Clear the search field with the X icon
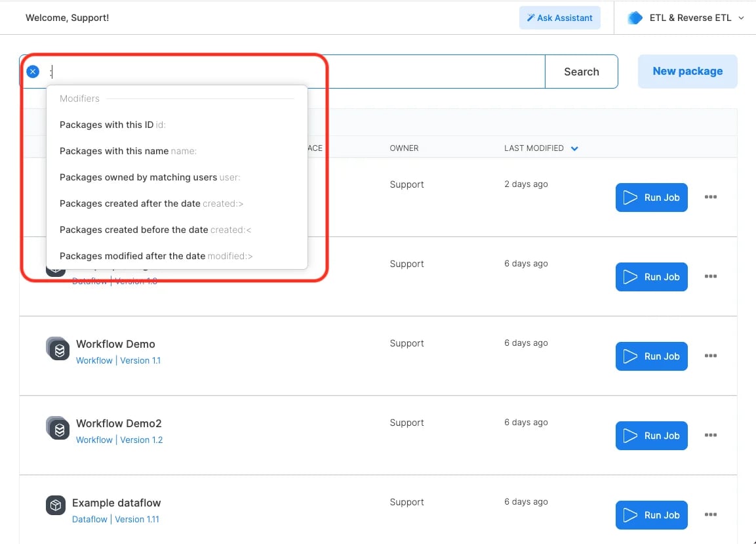The height and width of the screenshot is (544, 756). coord(33,72)
